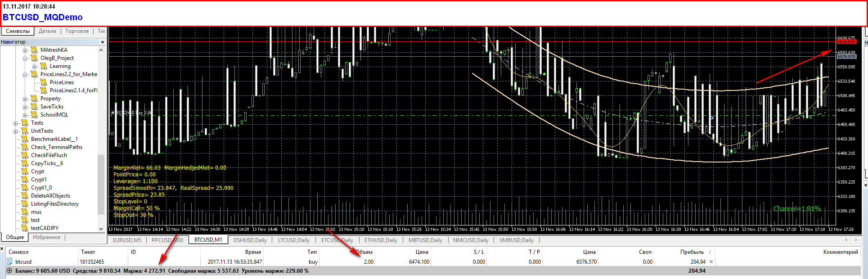Switch to the PPCUSD,M30 chart tab
This screenshot has height=279, width=868.
click(167, 240)
